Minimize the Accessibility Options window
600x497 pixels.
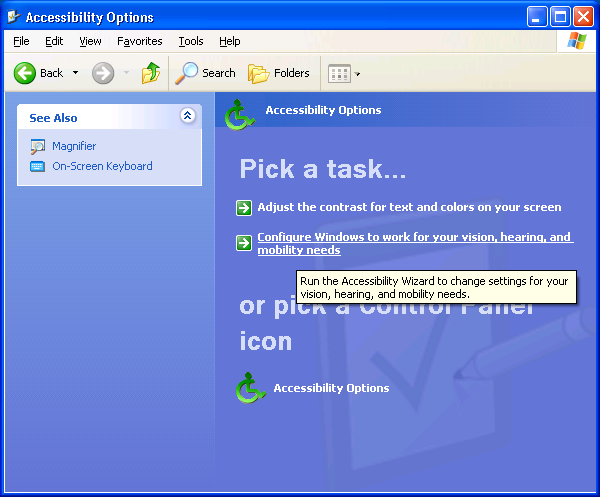(x=537, y=17)
